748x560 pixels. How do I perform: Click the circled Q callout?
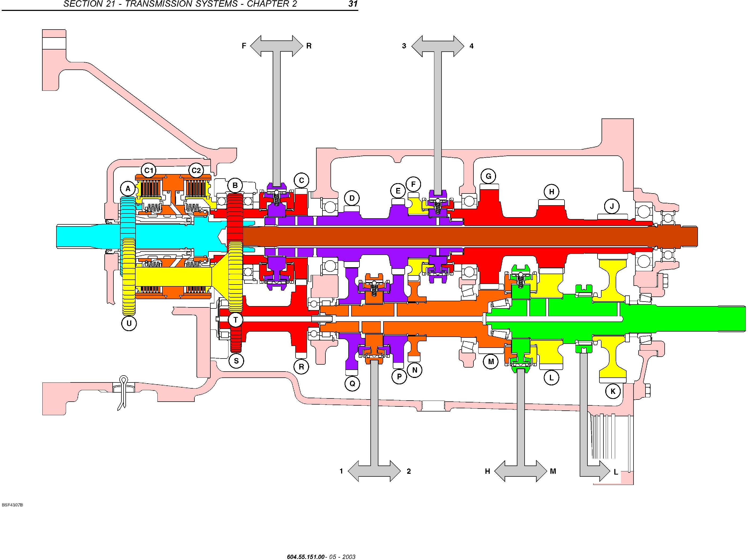pyautogui.click(x=352, y=384)
